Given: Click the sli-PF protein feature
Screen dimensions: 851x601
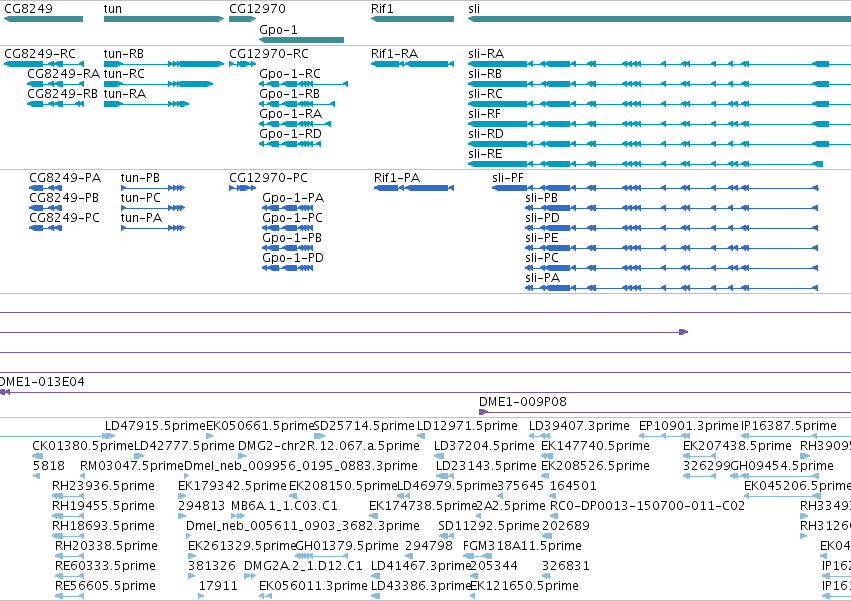Looking at the screenshot, I should 655,188.
